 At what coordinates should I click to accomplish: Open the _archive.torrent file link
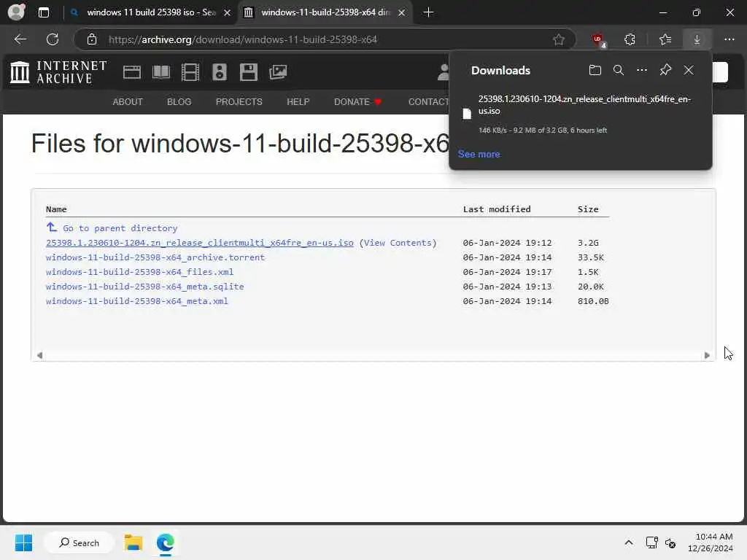(x=155, y=257)
